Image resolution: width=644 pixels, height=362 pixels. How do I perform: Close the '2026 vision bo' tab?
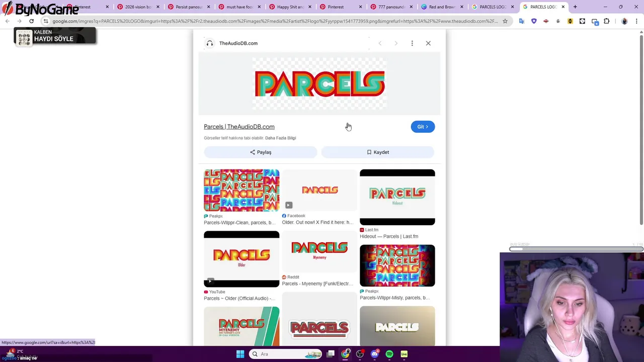158,7
